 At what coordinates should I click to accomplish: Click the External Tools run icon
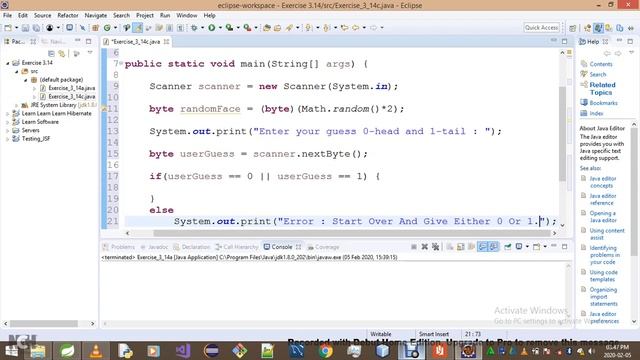coord(247,28)
